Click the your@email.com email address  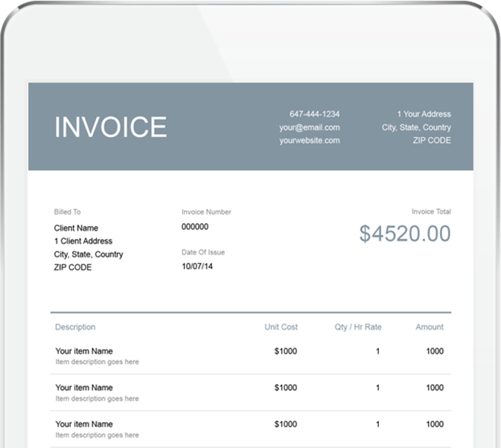[309, 127]
